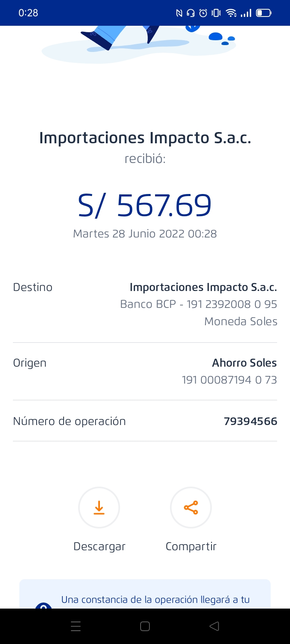This screenshot has width=290, height=644.
Task: Tap the mobile signal strength icon
Action: 246,13
